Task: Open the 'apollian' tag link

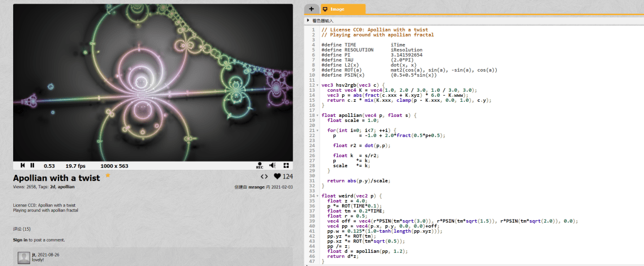Action: click(67, 187)
